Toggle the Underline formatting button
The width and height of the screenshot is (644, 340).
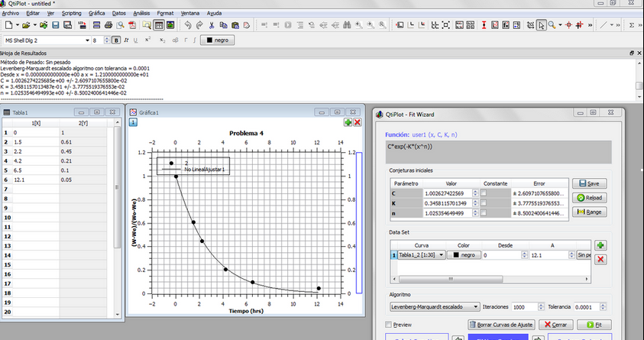point(135,40)
